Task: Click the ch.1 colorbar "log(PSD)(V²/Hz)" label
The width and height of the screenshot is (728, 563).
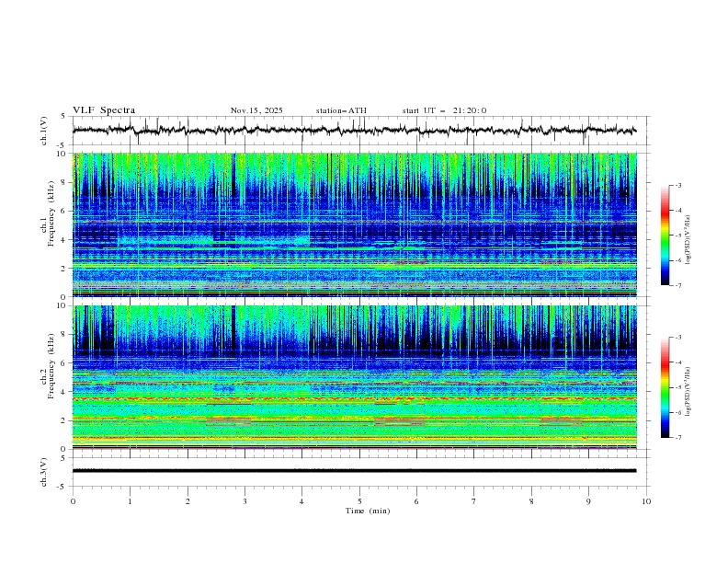Action: 688,239
